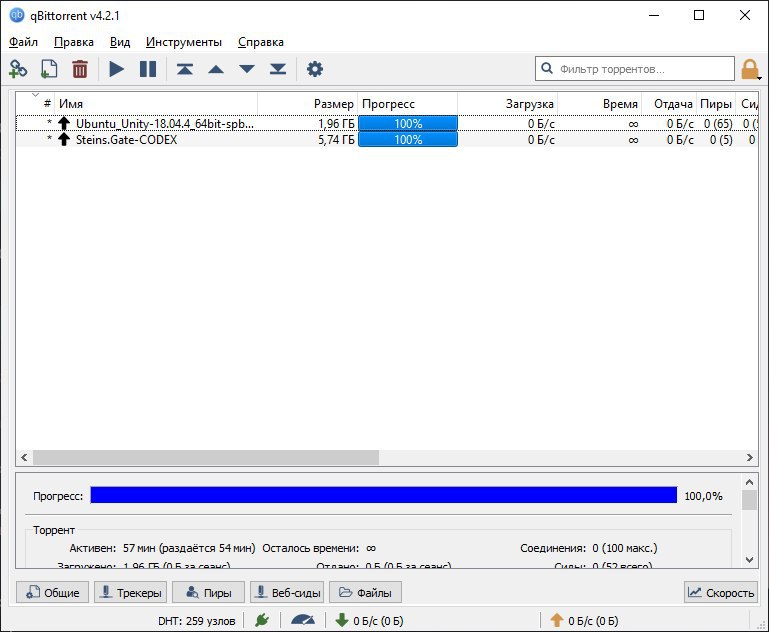Switch to the Общие tab

pos(52,592)
